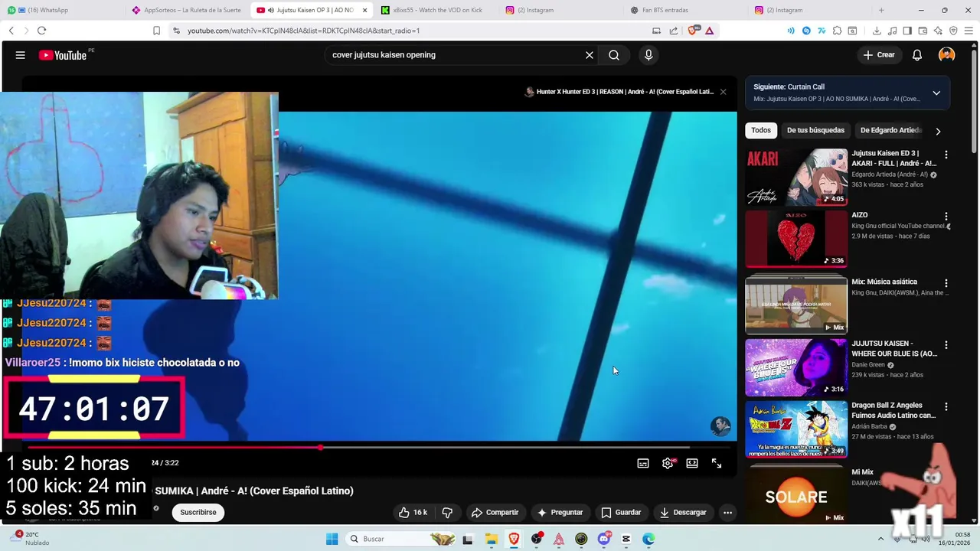The image size is (980, 551).
Task: Open Discord from taskbar
Action: [604, 540]
